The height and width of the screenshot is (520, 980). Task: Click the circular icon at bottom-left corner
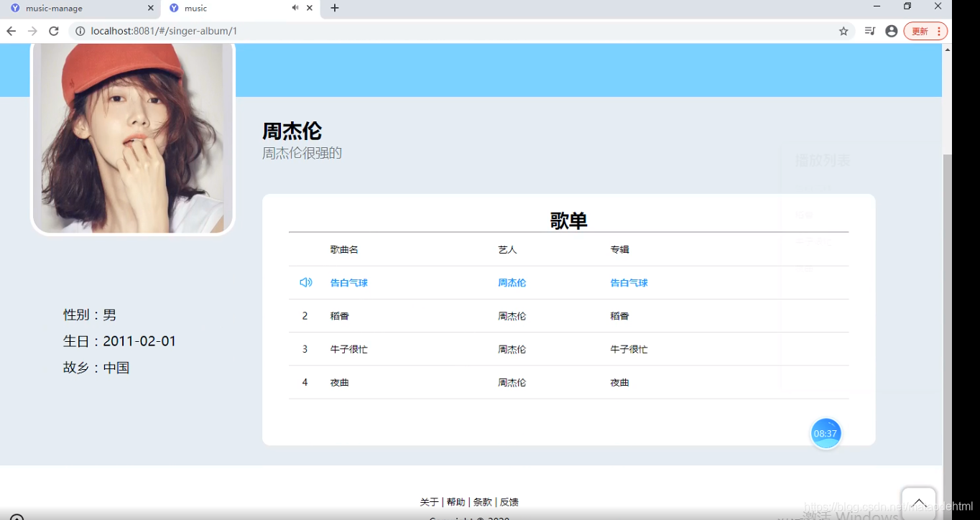click(16, 514)
